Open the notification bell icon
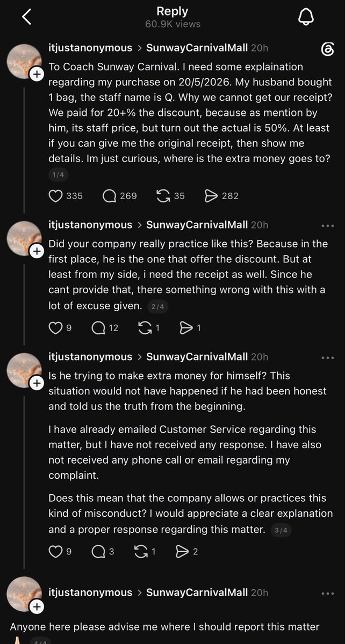The width and height of the screenshot is (345, 644). (305, 17)
